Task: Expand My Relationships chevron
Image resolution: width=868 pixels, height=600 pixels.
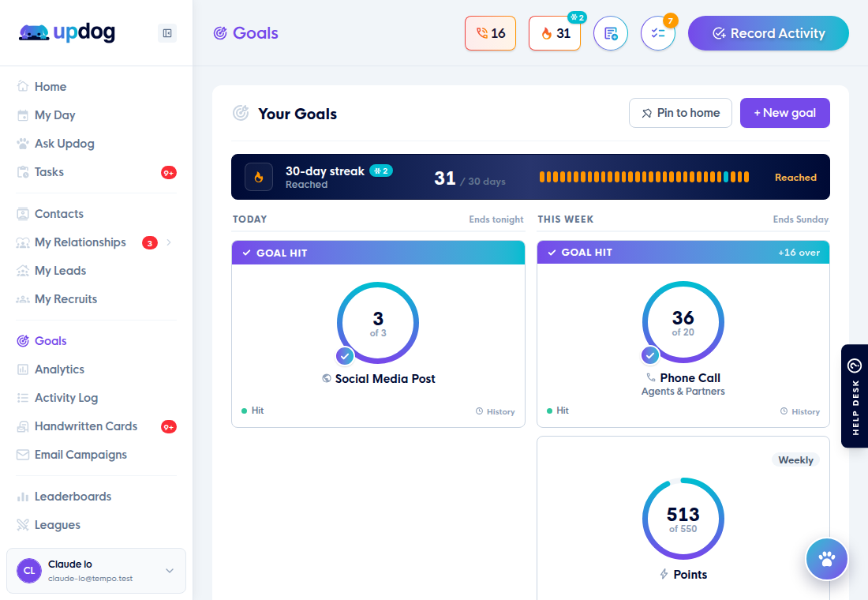Action: (x=169, y=242)
